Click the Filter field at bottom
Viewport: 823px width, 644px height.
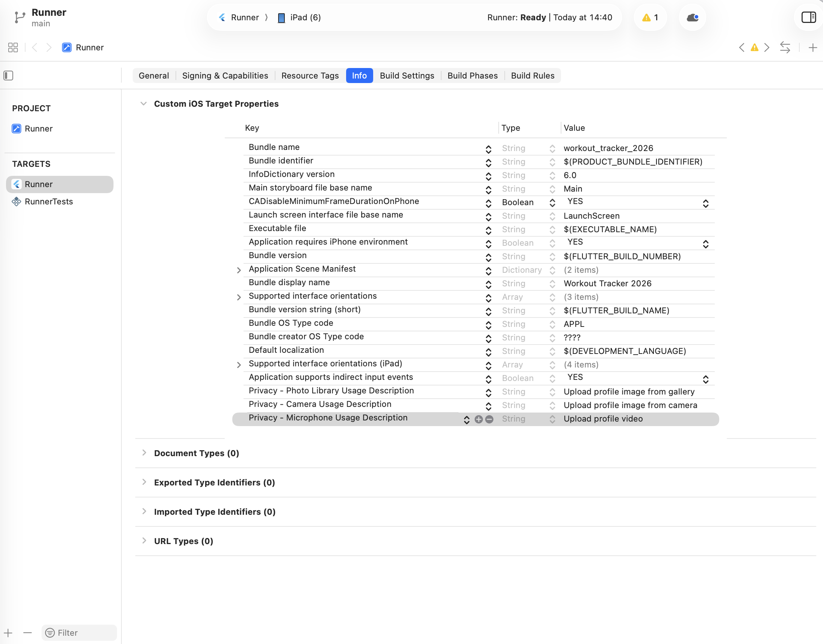pos(79,633)
